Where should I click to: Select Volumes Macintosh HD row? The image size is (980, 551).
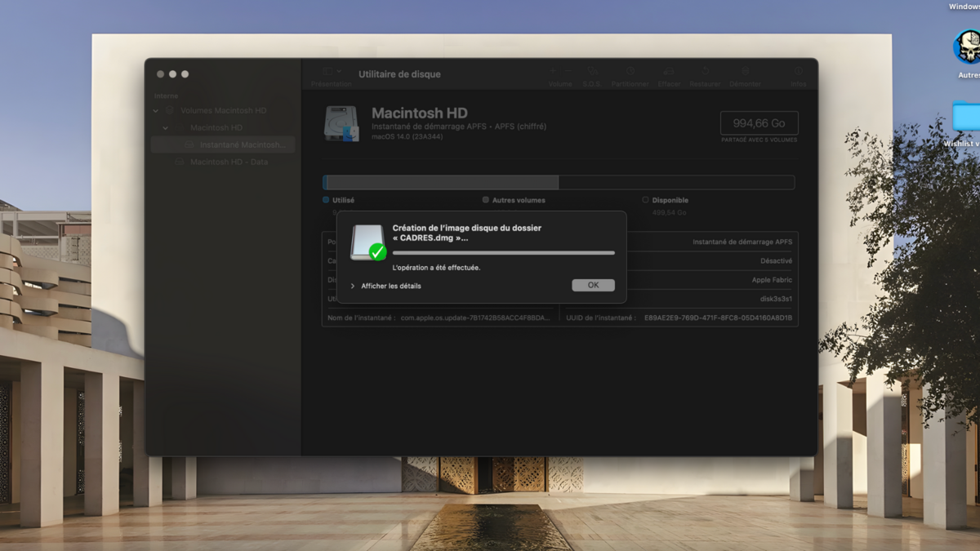tap(223, 110)
